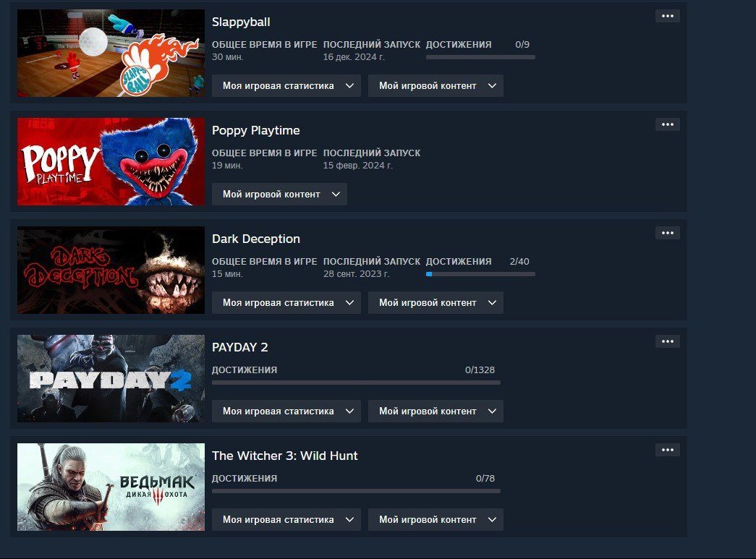
Task: Expand 'Мой игровой контент' for Slappyball
Action: point(436,86)
